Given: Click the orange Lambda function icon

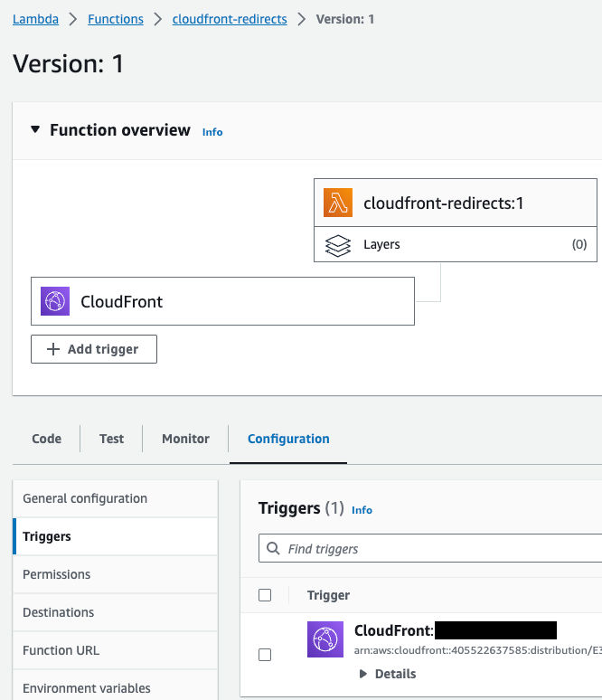Looking at the screenshot, I should click(338, 203).
